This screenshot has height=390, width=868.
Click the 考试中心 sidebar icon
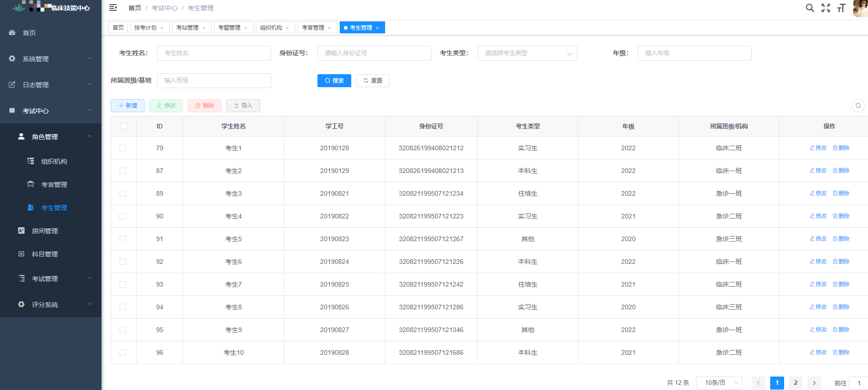(x=12, y=111)
